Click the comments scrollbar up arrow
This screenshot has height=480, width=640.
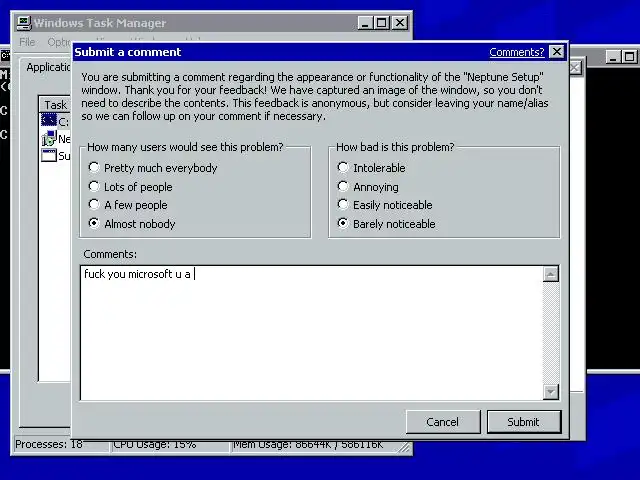coord(551,274)
